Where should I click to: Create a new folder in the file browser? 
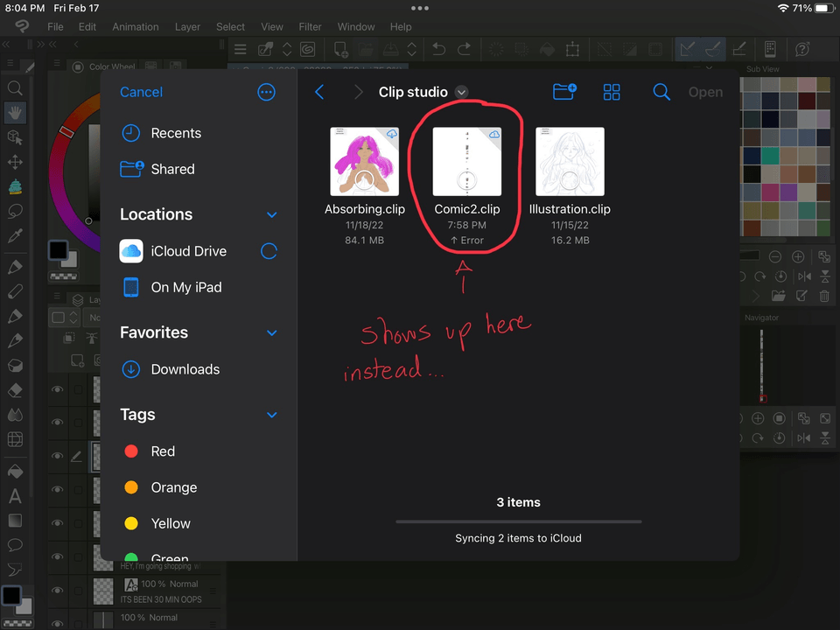coord(563,92)
